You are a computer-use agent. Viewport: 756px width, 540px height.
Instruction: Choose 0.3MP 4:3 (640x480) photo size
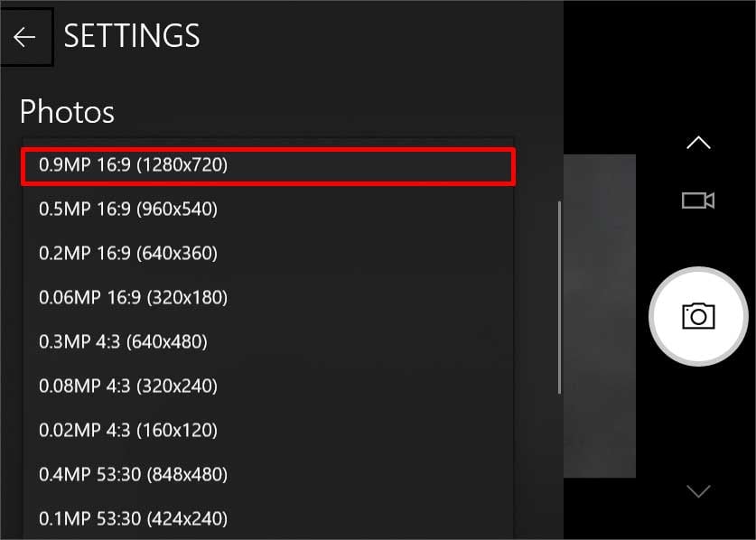(268, 342)
